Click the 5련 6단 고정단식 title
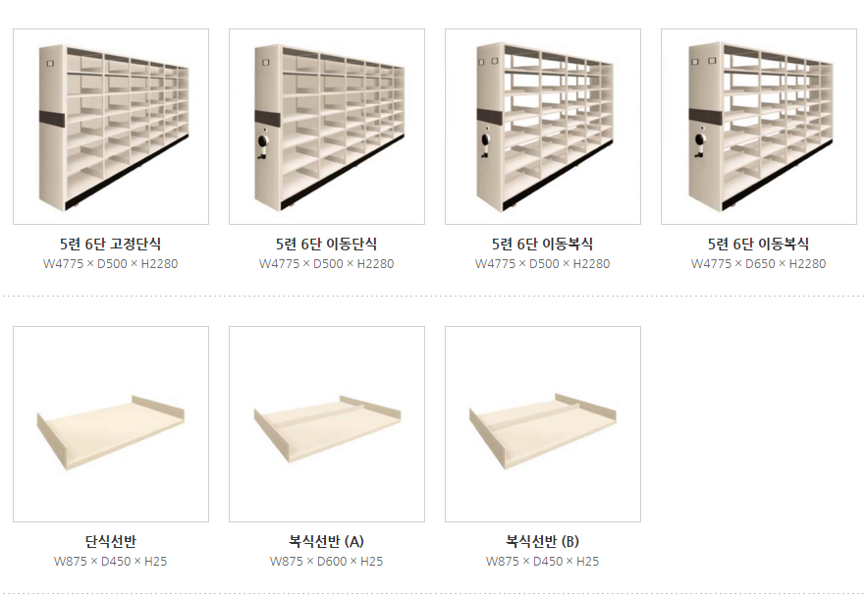 (111, 245)
